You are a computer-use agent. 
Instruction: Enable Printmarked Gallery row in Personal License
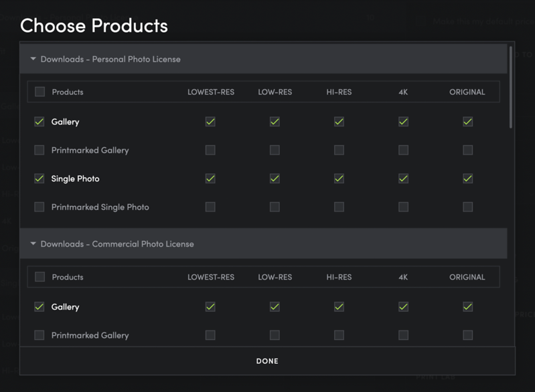(x=40, y=150)
